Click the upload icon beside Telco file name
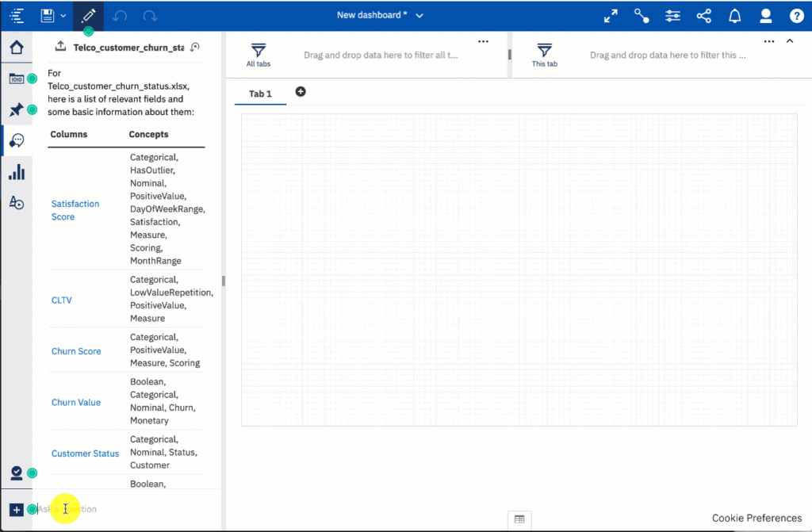812x532 pixels. [x=60, y=46]
